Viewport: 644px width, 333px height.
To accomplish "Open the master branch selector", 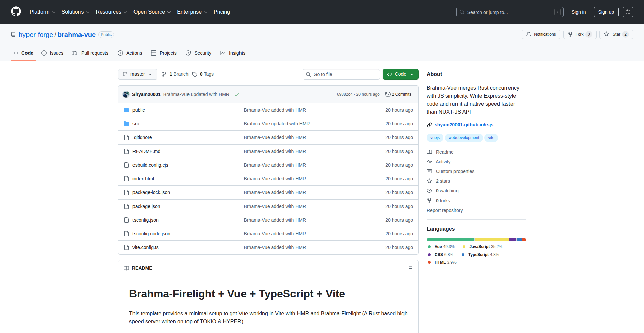I will click(x=137, y=74).
